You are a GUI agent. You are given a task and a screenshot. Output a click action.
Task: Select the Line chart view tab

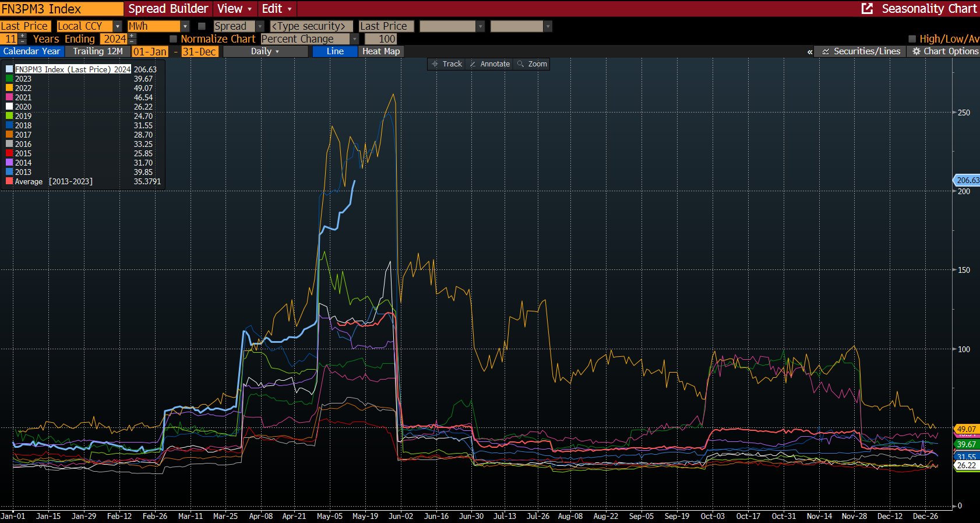(335, 51)
